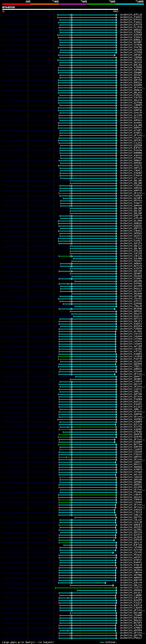Click the cyan ~100% identity legend segment

click(130, 4)
